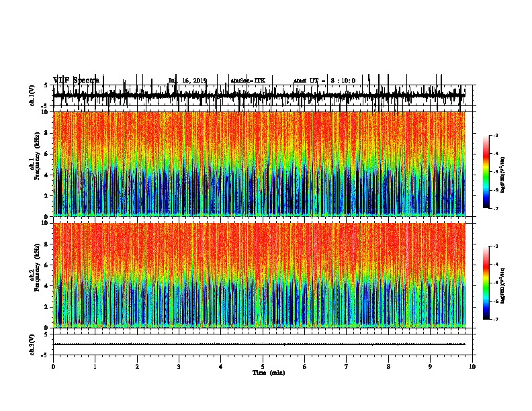Click time axis tick label 4
This screenshot has height=411, width=532.
pos(221,367)
